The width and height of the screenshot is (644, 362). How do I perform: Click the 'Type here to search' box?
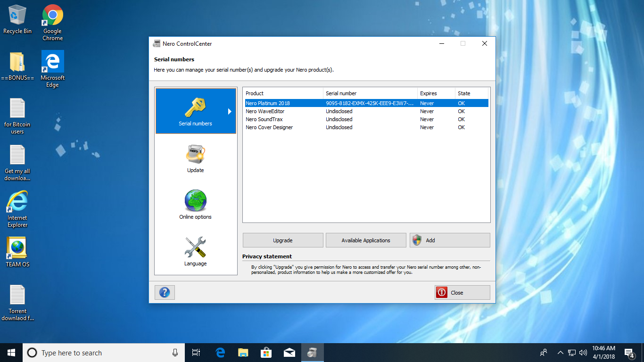coord(104,353)
